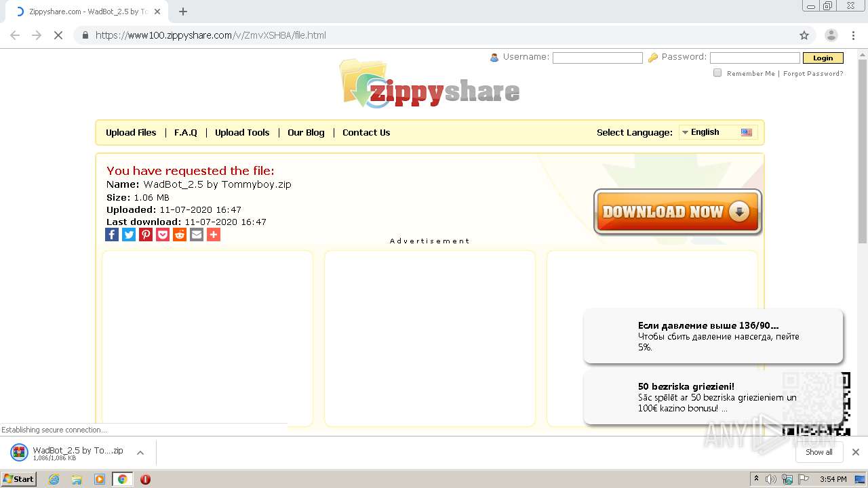
Task: Share file on Twitter icon
Action: pyautogui.click(x=129, y=235)
